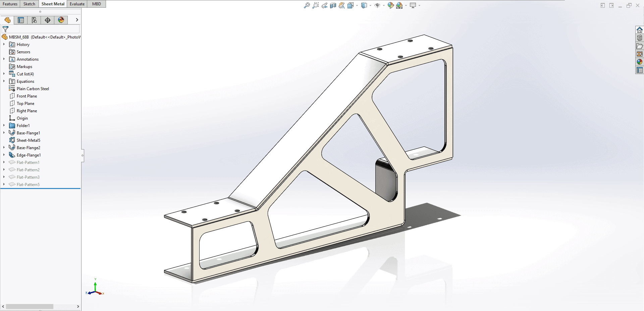Open the Custom Properties task pane
644x311 pixels.
click(x=640, y=70)
